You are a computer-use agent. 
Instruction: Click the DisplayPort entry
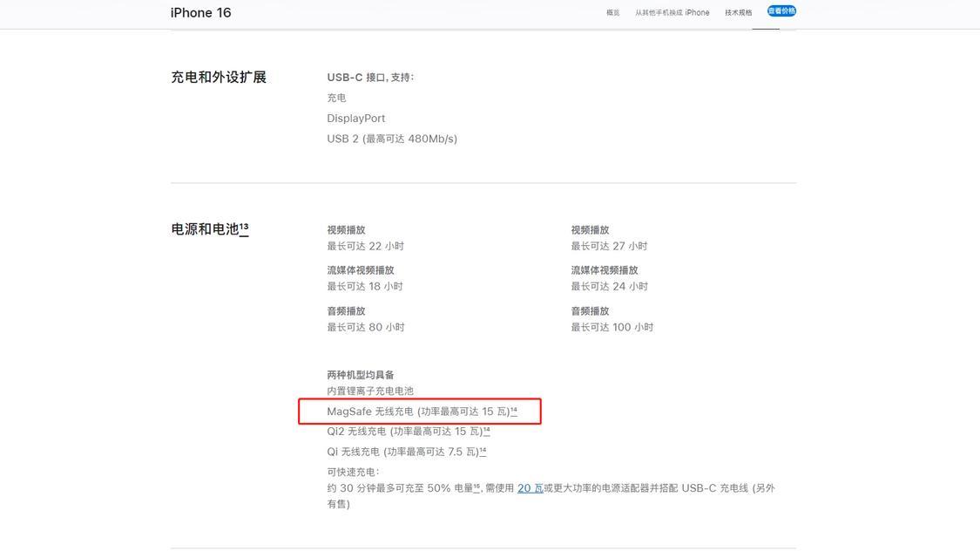click(355, 119)
